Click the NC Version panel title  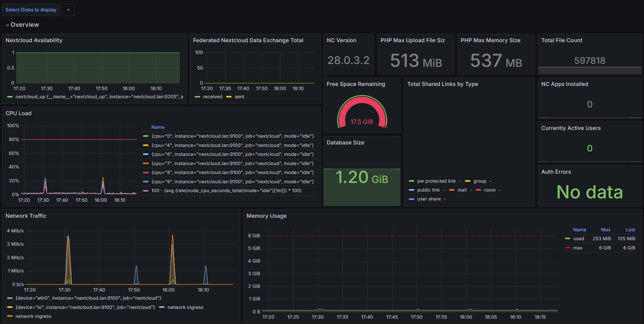(341, 40)
